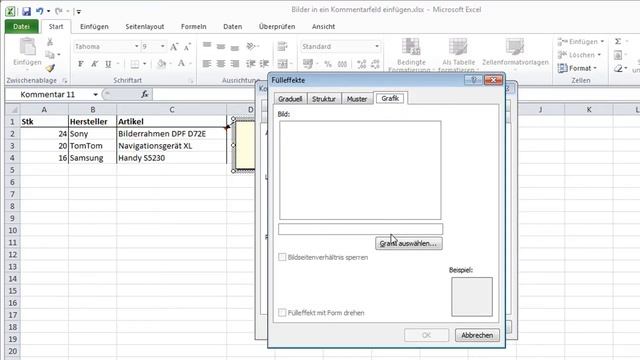Viewport: 640px width, 360px height.
Task: Click the Name Box showing Kommentar 11
Action: point(53,95)
